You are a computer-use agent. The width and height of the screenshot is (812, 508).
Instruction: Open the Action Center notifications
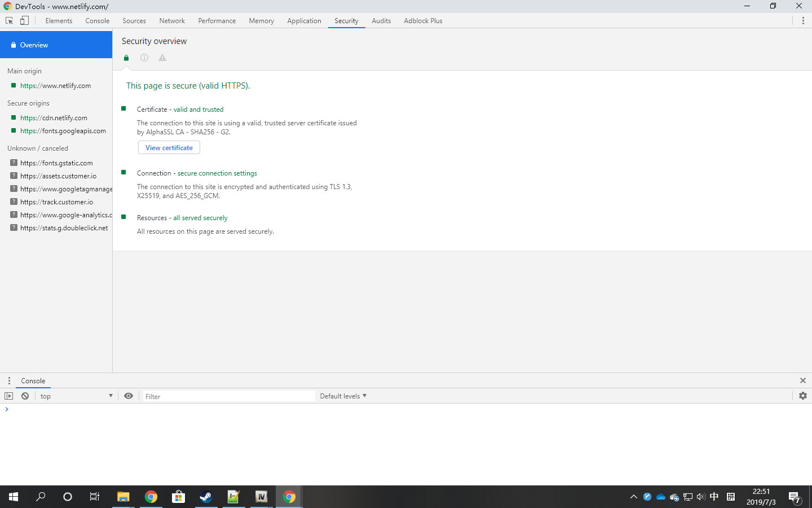795,497
